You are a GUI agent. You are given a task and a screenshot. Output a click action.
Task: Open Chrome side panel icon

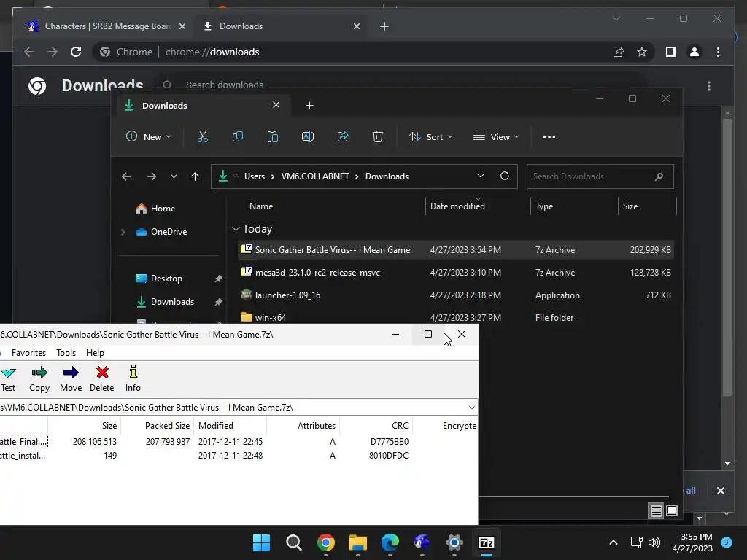(x=671, y=52)
